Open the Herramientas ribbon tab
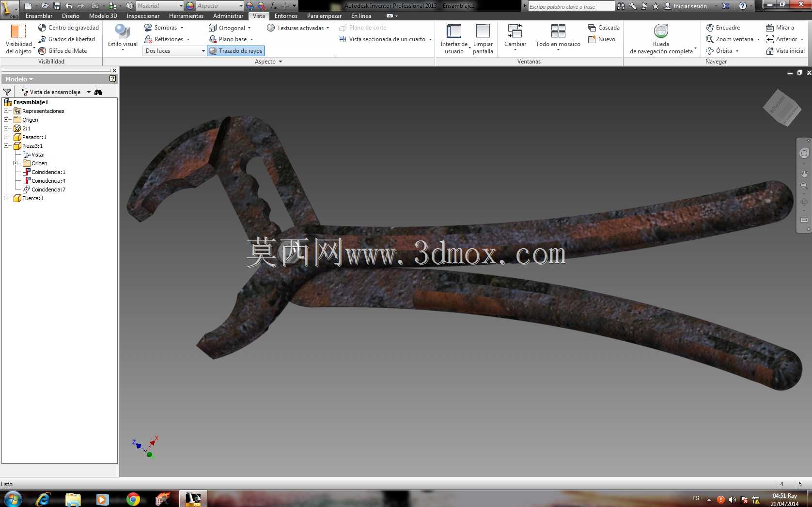The height and width of the screenshot is (507, 812). point(186,16)
